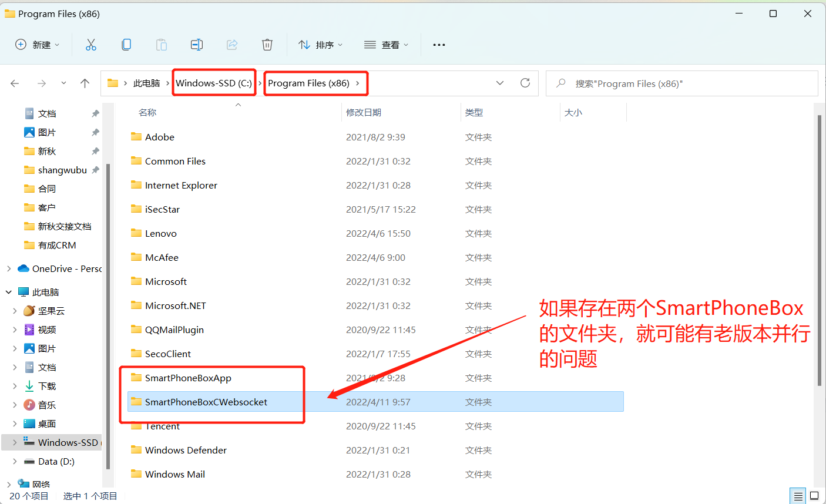Open address bar history dropdown arrow
The width and height of the screenshot is (826, 504).
pyautogui.click(x=500, y=83)
